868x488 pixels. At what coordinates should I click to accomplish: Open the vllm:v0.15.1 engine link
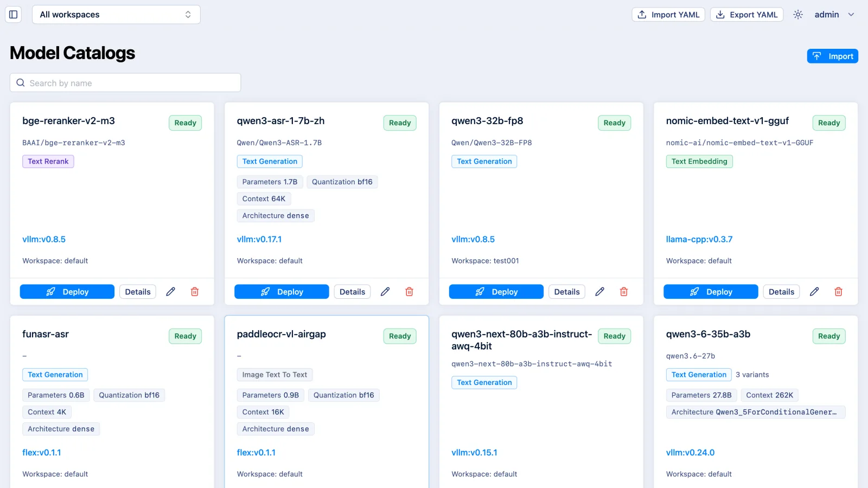(474, 452)
